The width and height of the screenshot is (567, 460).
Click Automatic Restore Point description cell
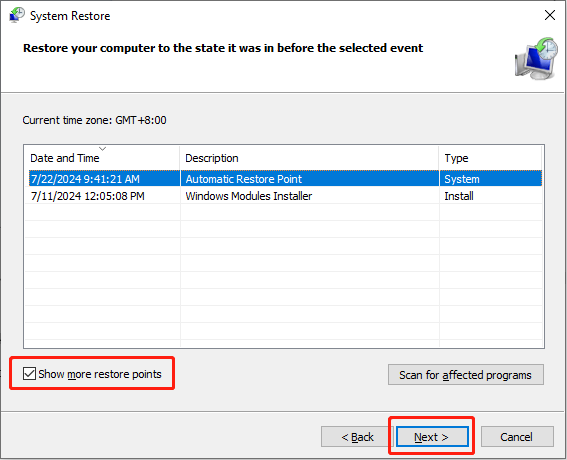coord(244,179)
